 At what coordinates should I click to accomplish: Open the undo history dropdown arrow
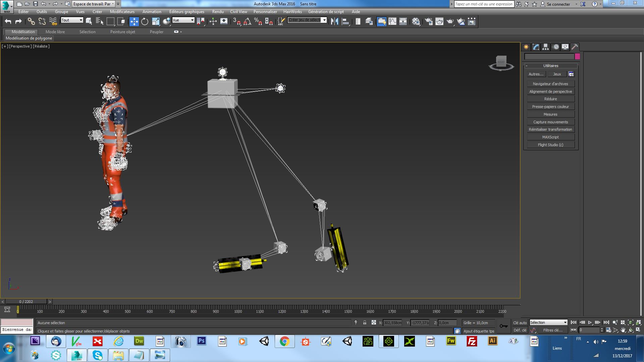click(49, 4)
